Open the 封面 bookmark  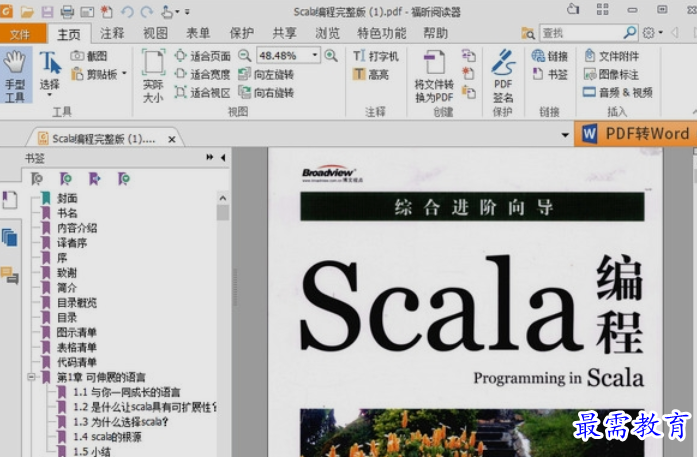[67, 198]
